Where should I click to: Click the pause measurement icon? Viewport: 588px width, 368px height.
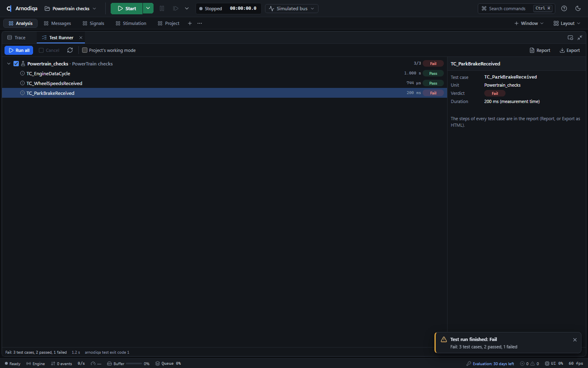(x=162, y=9)
